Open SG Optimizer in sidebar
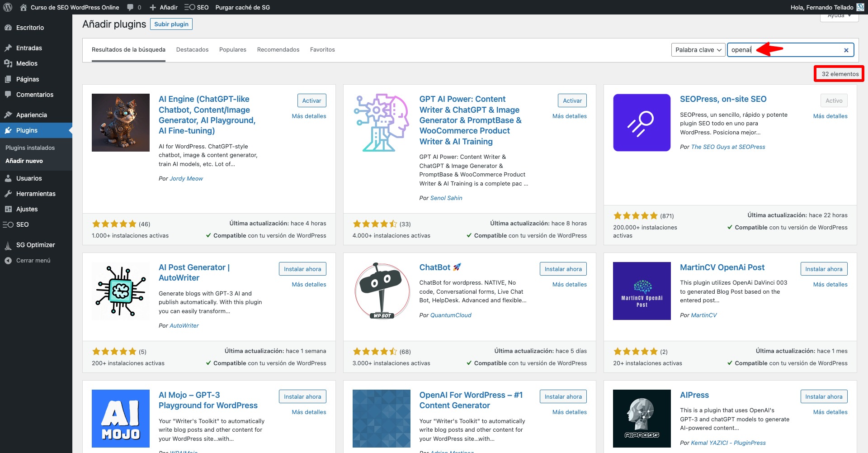The height and width of the screenshot is (453, 868). pyautogui.click(x=35, y=245)
